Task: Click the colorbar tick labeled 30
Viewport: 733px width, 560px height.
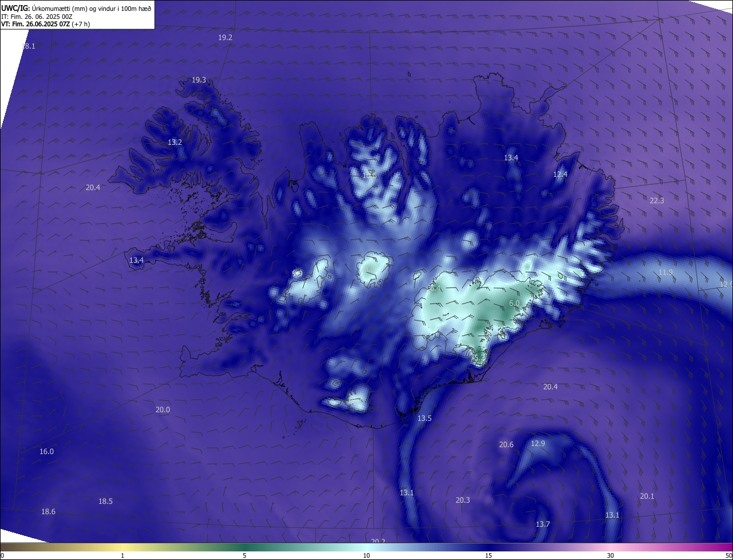Action: tap(610, 556)
